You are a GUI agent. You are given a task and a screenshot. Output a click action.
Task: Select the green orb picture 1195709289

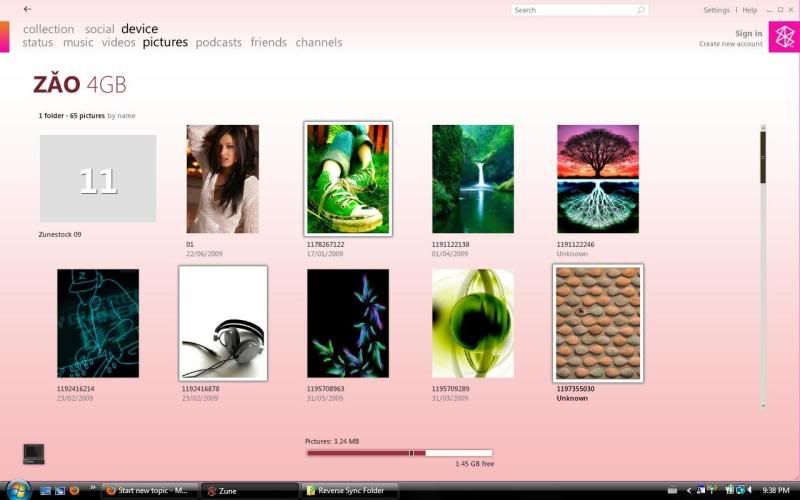(x=473, y=323)
